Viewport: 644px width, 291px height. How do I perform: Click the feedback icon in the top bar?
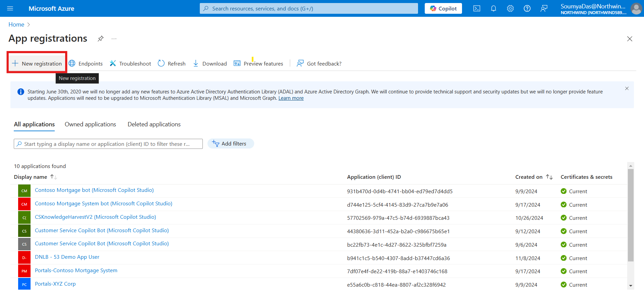click(x=544, y=8)
